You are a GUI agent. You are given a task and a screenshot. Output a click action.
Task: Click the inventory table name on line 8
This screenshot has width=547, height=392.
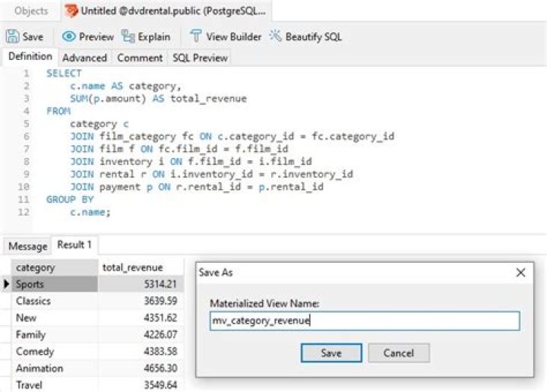[125, 162]
